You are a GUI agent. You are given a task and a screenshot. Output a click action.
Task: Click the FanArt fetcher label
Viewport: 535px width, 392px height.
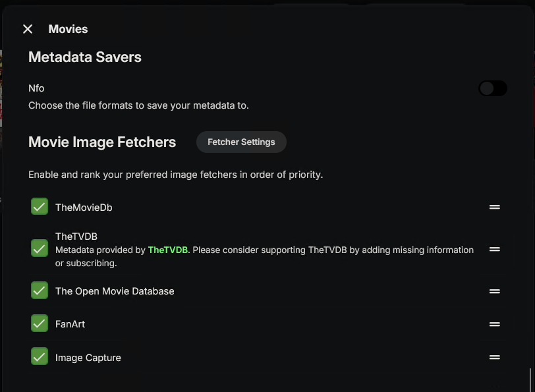tap(70, 324)
